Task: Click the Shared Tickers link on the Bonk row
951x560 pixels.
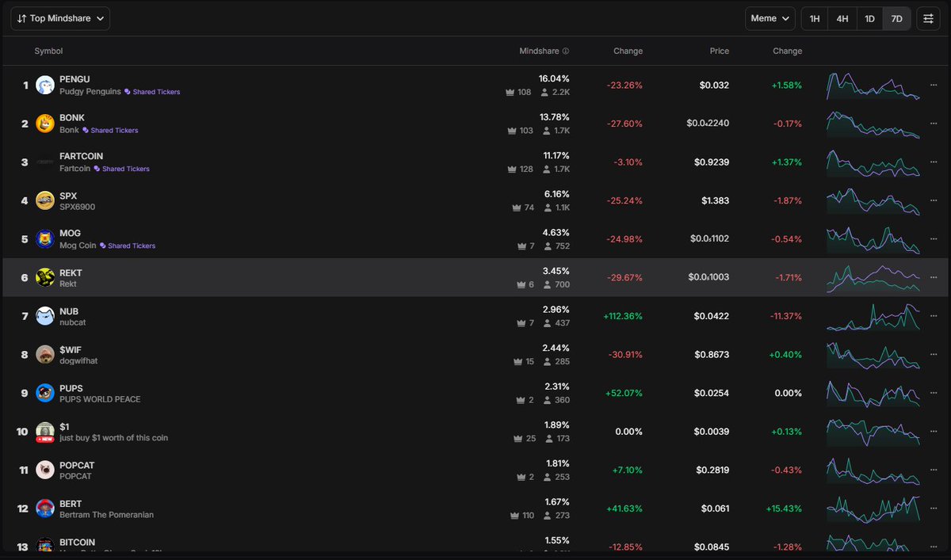Action: point(116,130)
